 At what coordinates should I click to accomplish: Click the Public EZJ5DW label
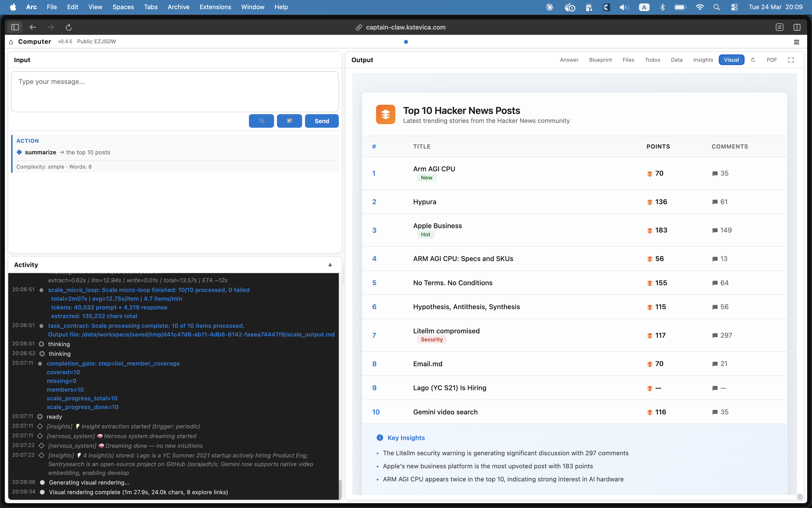coord(97,42)
